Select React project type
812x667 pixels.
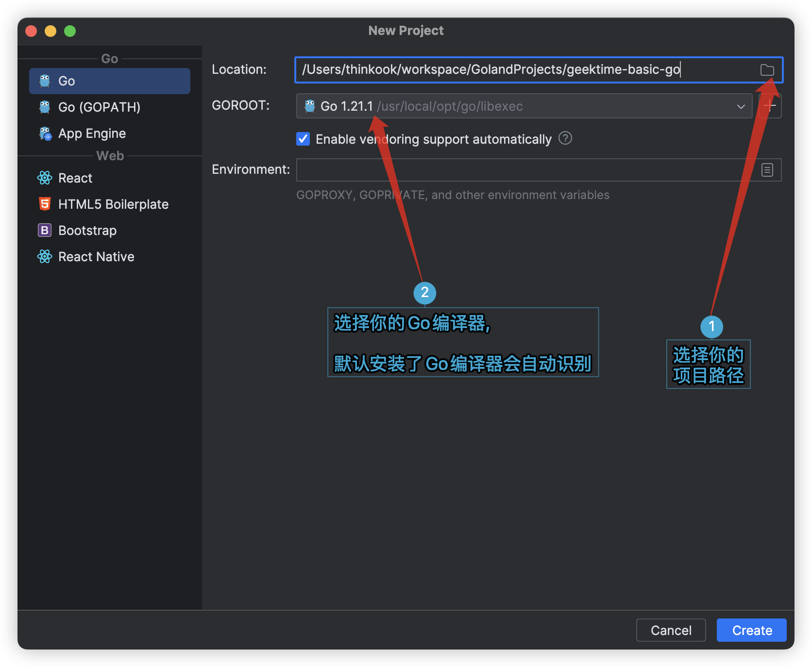tap(110, 178)
